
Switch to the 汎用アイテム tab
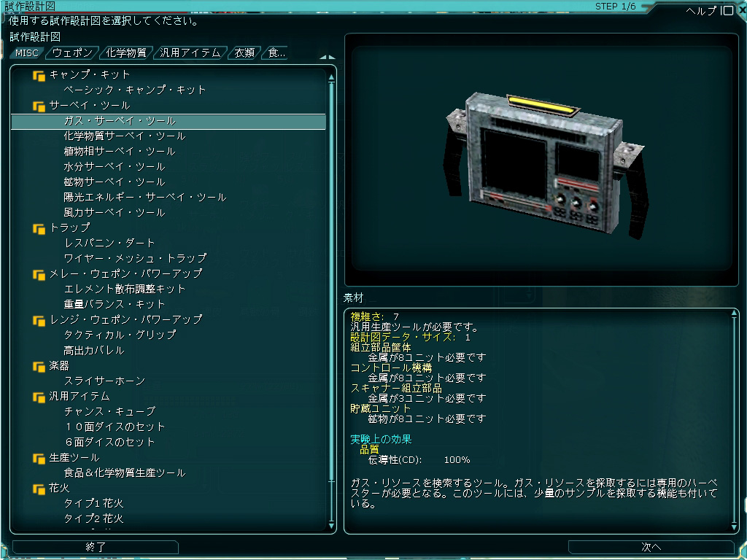190,52
